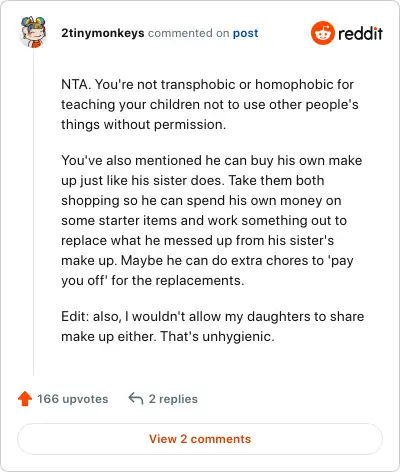Click the reply arrow icon

pos(136,399)
